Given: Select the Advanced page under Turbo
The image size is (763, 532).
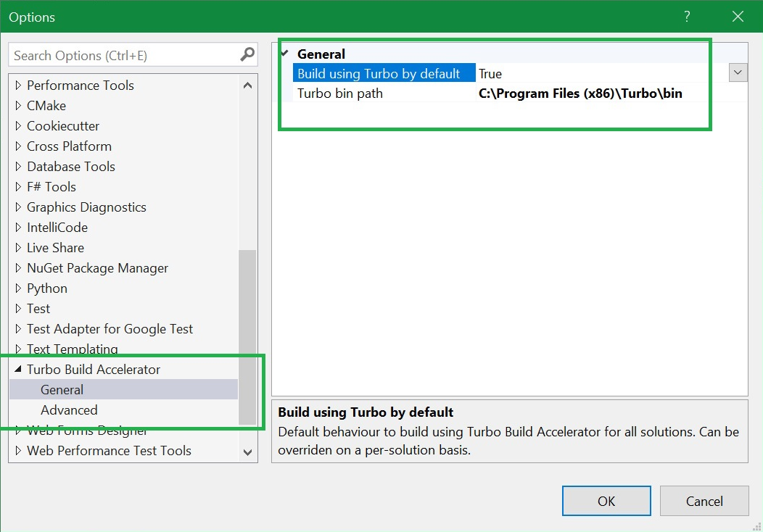Looking at the screenshot, I should pos(69,410).
